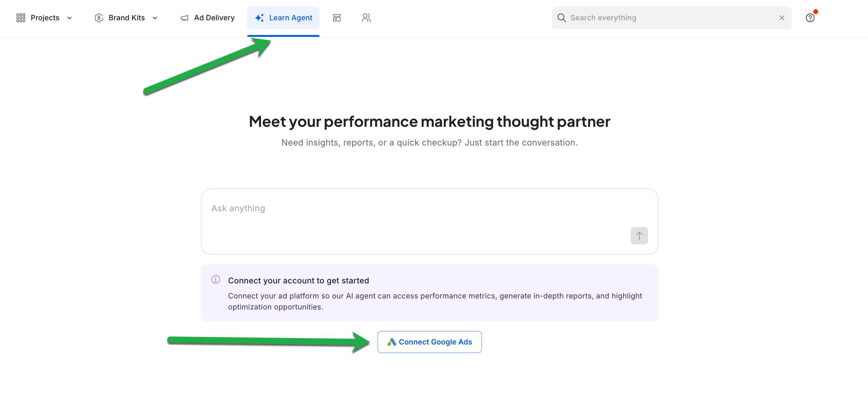Open the Projects menu
868x393 pixels.
(x=44, y=18)
